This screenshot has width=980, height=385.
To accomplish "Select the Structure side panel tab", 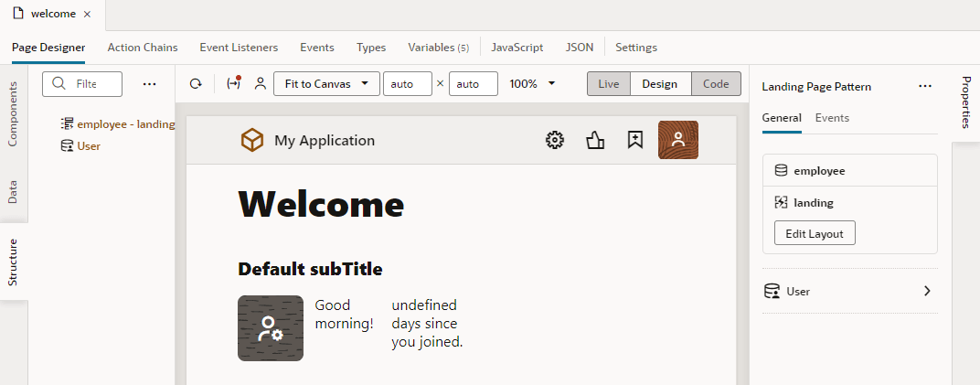I will point(13,262).
